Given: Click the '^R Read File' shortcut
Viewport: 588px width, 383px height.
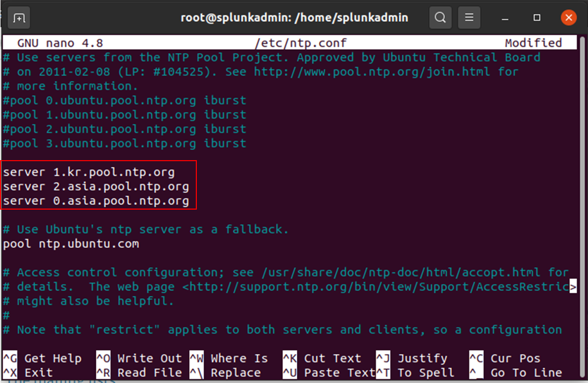Looking at the screenshot, I should pyautogui.click(x=139, y=372).
